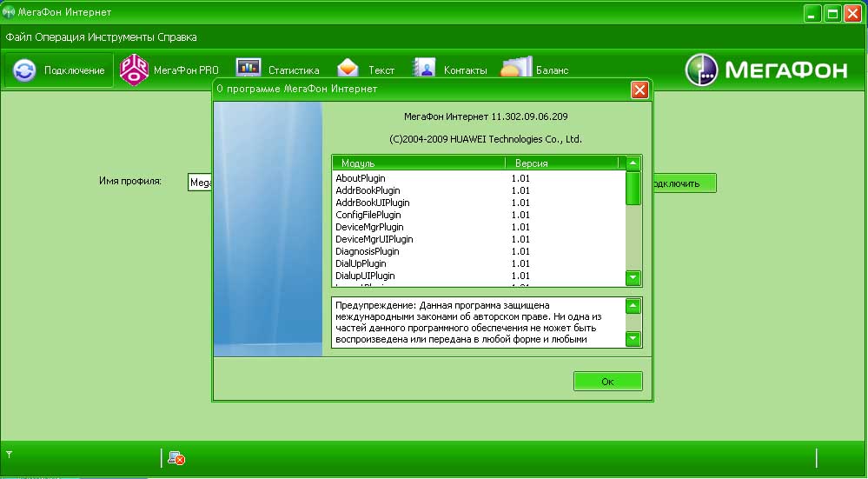Click the Ок button in About dialog
868x479 pixels.
[x=608, y=381]
